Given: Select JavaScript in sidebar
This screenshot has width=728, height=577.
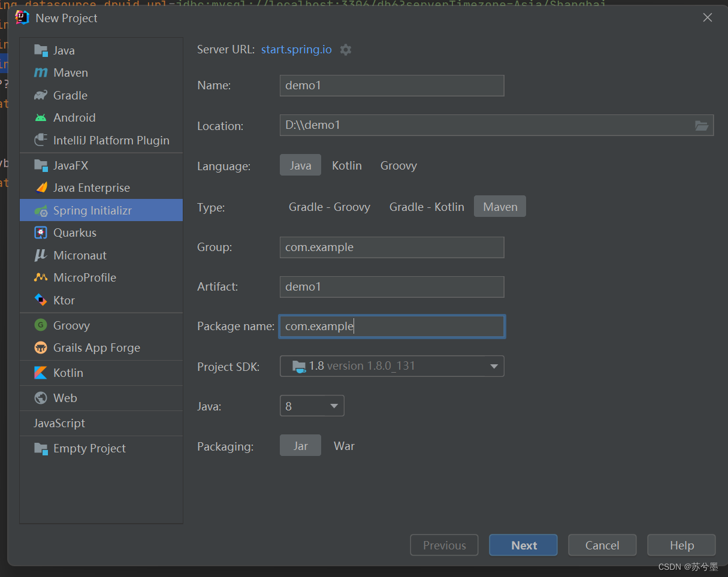Looking at the screenshot, I should pos(101,423).
